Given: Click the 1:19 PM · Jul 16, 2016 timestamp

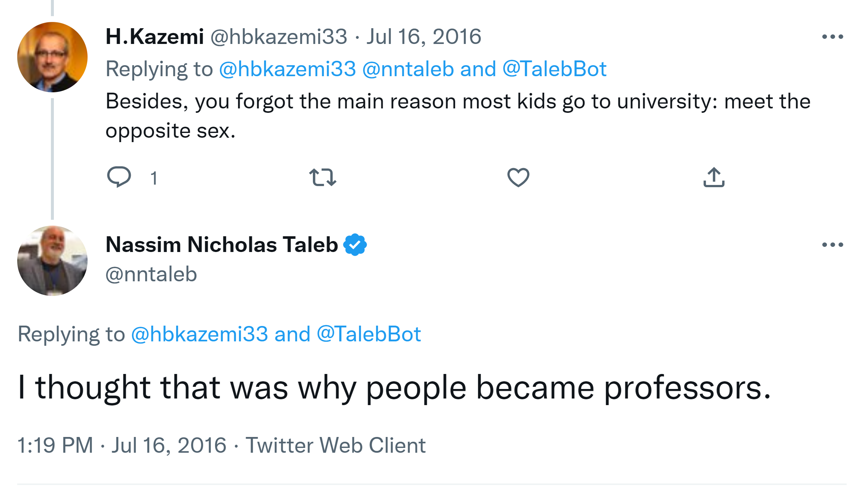Looking at the screenshot, I should click(x=122, y=445).
